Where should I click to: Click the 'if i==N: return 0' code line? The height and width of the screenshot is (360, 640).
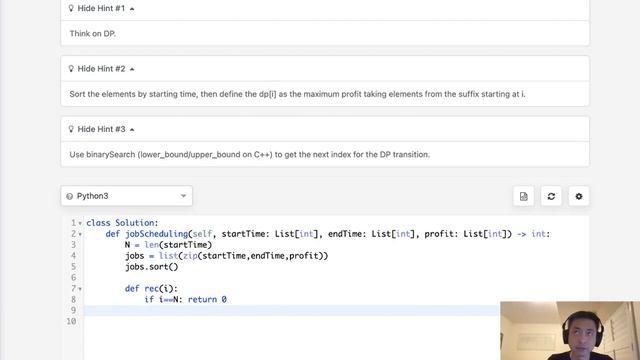point(185,299)
